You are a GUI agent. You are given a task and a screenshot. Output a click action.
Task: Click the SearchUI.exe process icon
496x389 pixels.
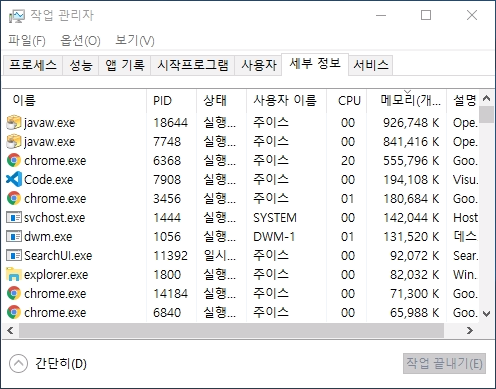tap(14, 255)
